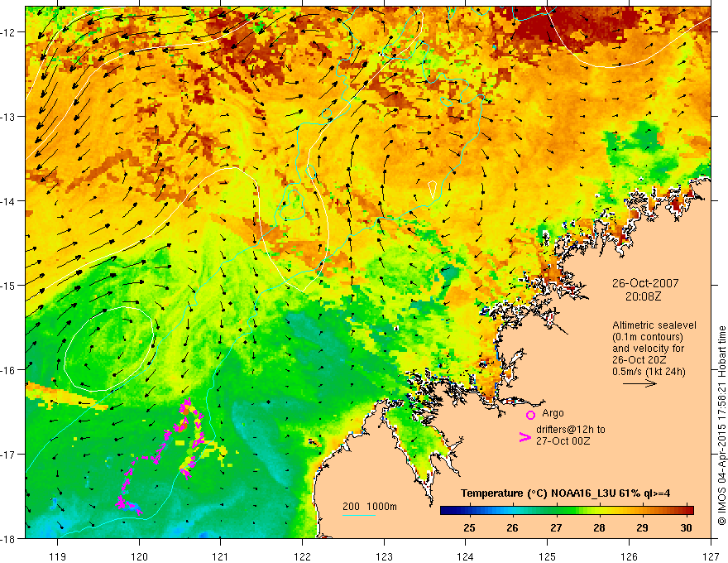Click latitude axis label -17
This screenshot has width=728, height=563.
tap(8, 455)
